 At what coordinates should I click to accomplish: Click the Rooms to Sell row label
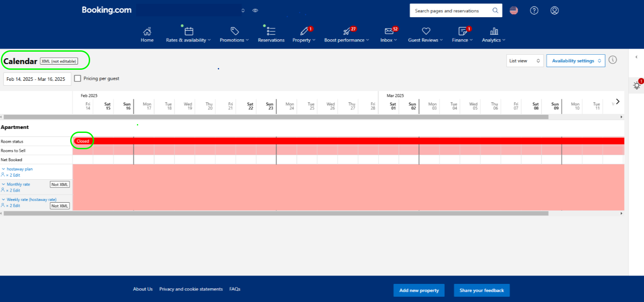[x=13, y=151]
